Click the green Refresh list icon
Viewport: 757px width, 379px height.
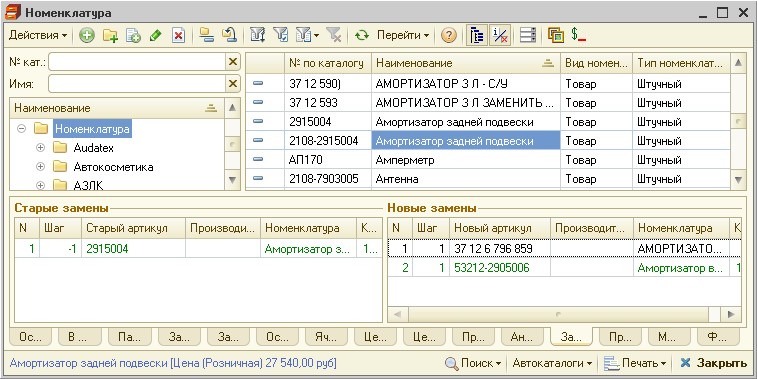(x=362, y=35)
